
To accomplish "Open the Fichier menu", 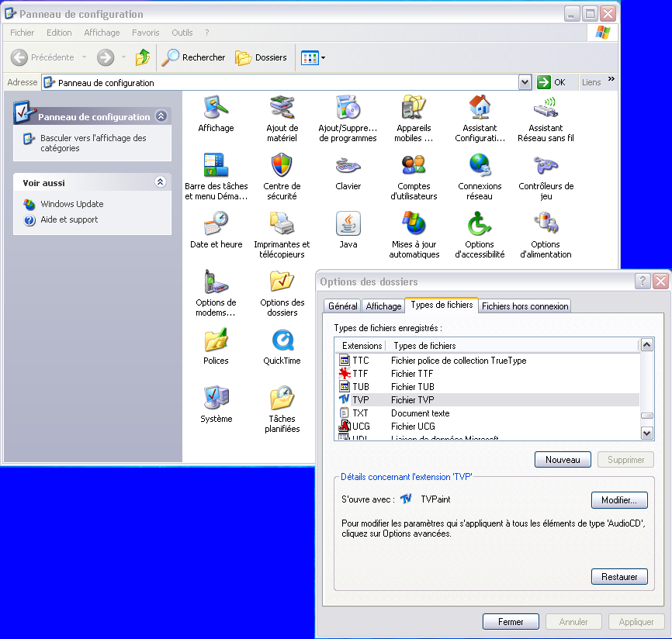I will (23, 33).
